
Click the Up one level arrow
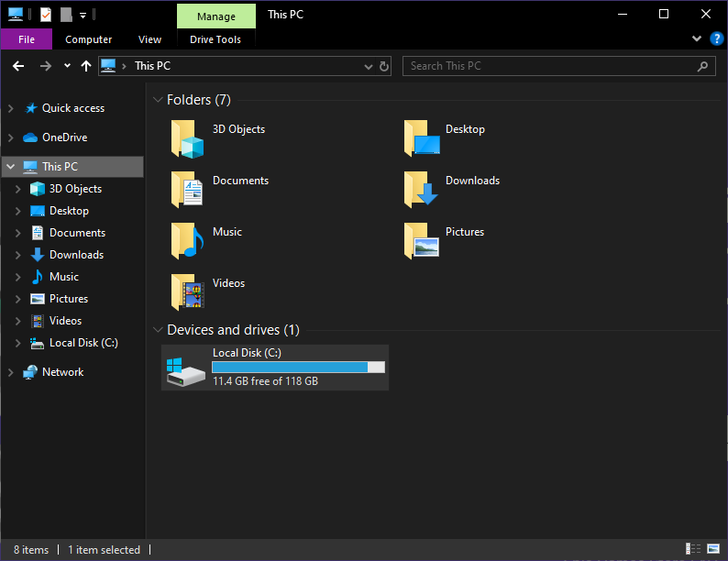(86, 66)
